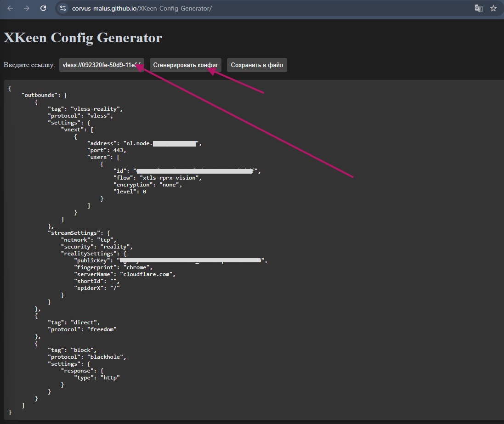Image resolution: width=504 pixels, height=424 pixels.
Task: Click the "tag": "vless-reality" line
Action: (85, 109)
